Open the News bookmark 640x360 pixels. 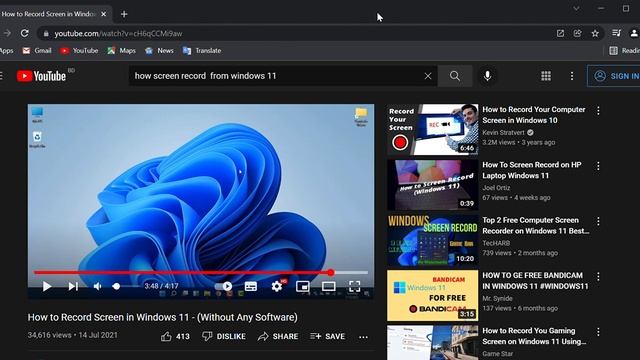(159, 51)
